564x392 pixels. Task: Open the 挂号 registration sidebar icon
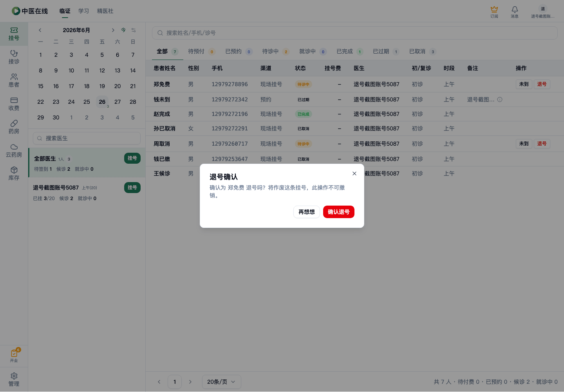[14, 34]
